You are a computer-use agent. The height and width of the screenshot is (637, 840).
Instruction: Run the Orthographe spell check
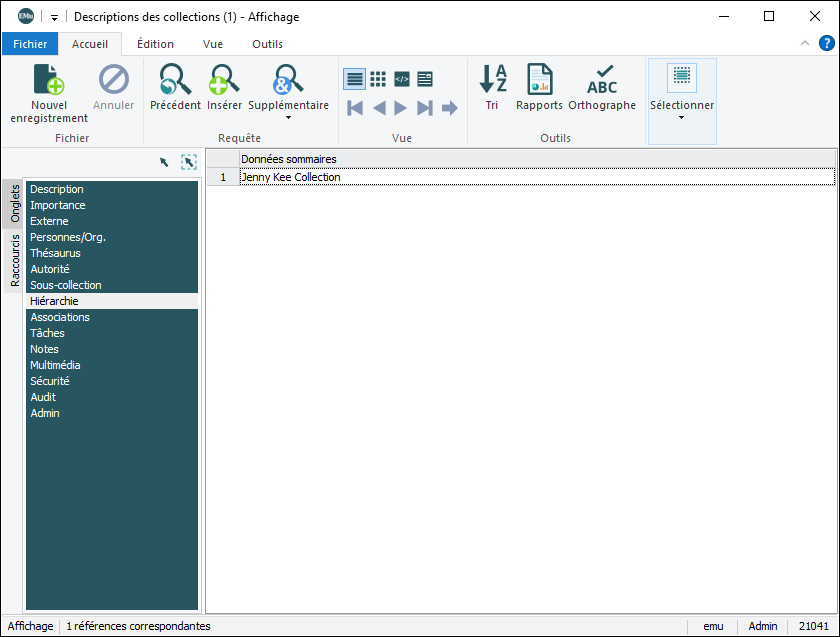pos(602,80)
